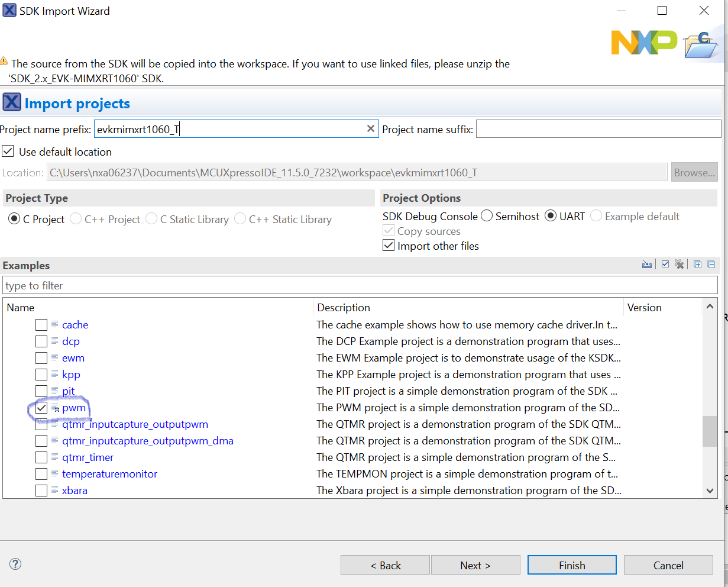Open the temperaturemonitor example link
The height and width of the screenshot is (587, 728).
point(109,473)
